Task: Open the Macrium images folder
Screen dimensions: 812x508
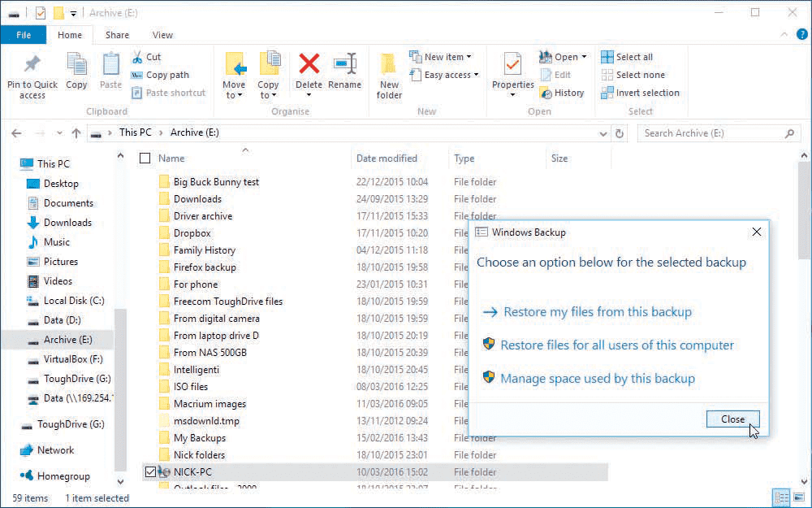Action: [209, 403]
